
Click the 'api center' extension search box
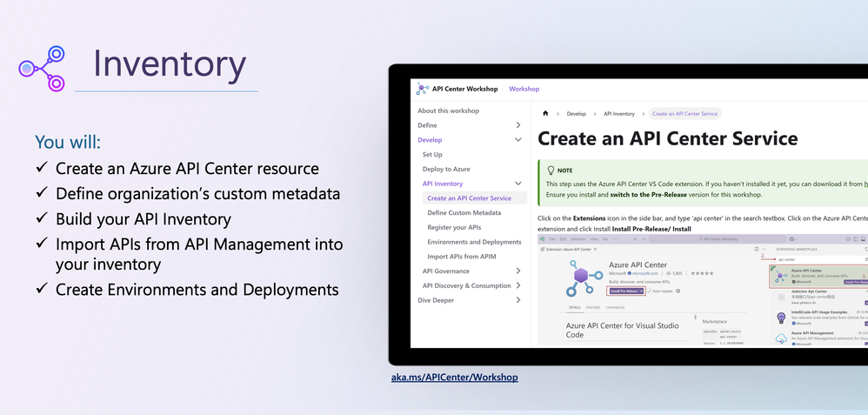click(819, 259)
